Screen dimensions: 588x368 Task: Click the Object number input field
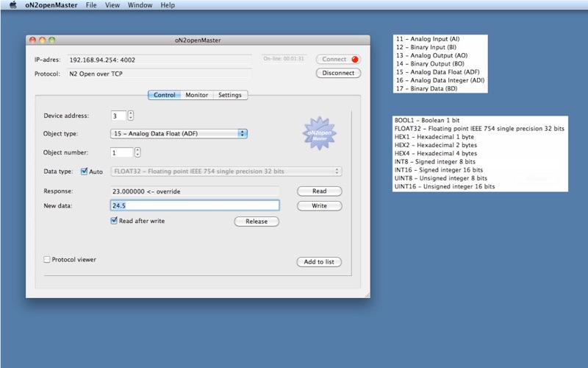122,152
